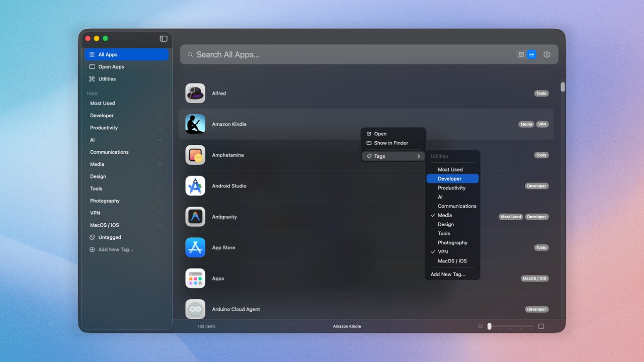Click the Android Studio app icon

[x=195, y=186]
